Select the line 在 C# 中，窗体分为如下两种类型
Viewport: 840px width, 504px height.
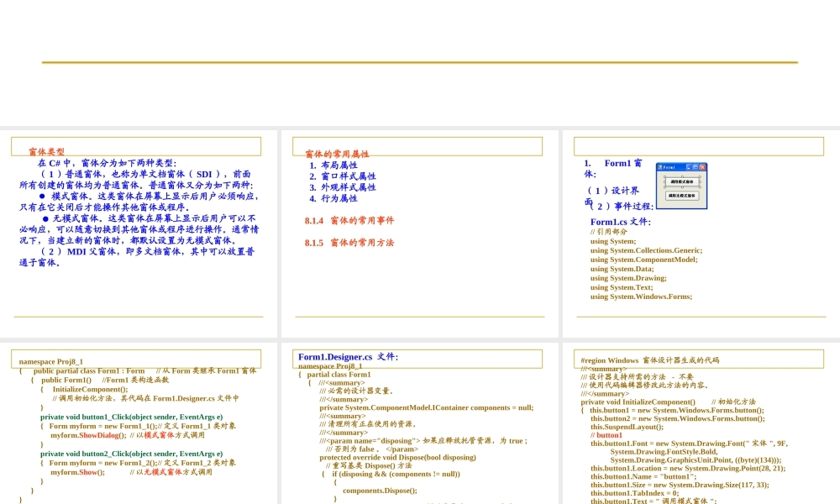108,163
